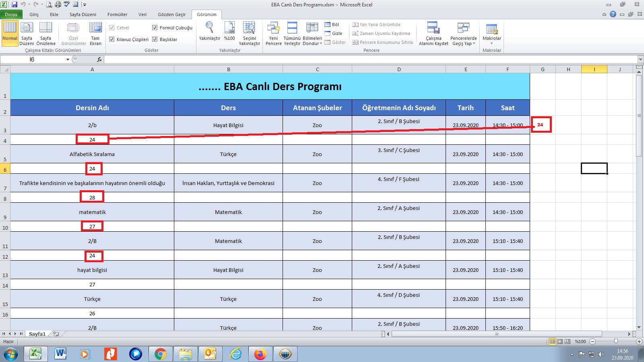Open the Formüller ribbon tab
This screenshot has height=362, width=644.
coord(117,14)
